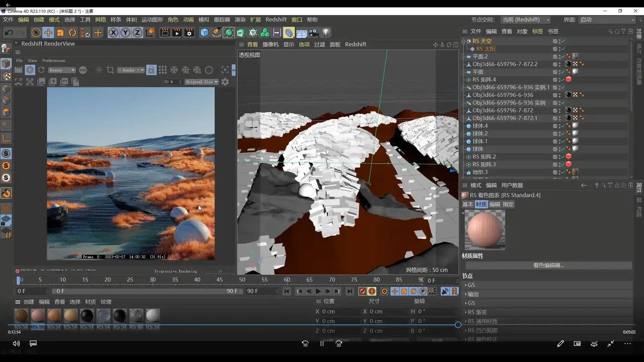Open the Beauty AOV dropdown
Image resolution: width=644 pixels, height=362 pixels.
coord(62,70)
